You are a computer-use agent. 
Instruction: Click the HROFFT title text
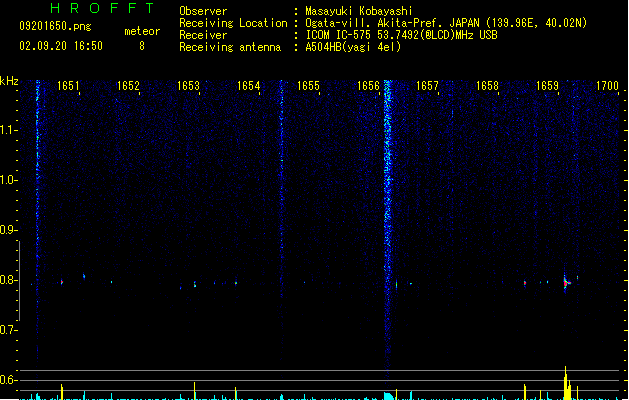[102, 8]
